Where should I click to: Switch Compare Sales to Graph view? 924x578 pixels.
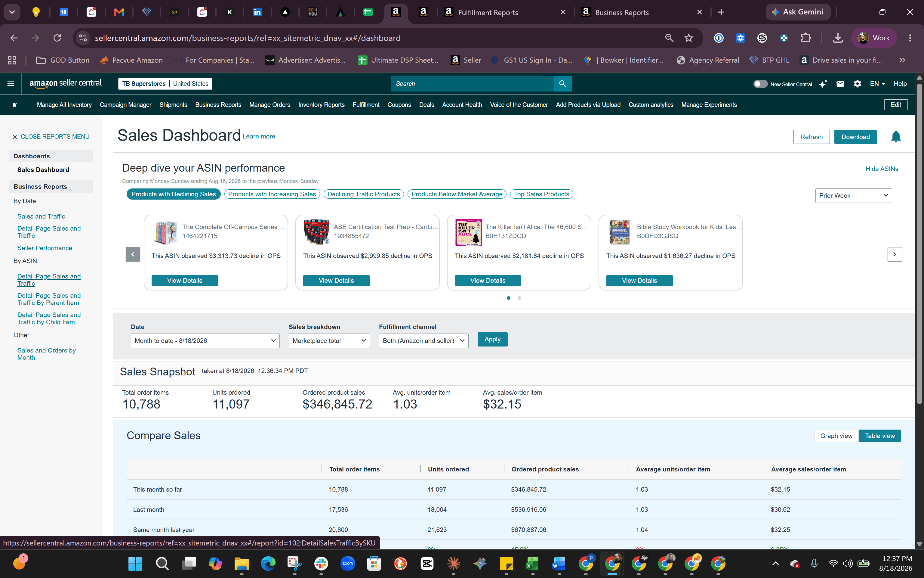coord(836,436)
